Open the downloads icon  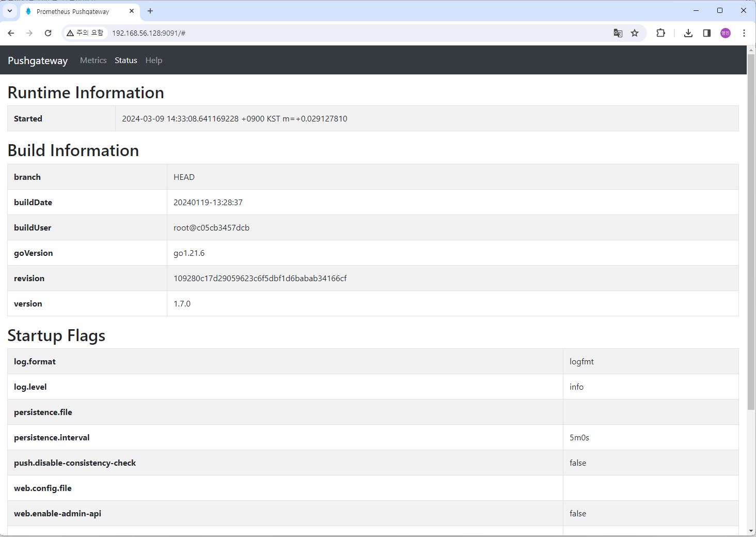click(688, 33)
